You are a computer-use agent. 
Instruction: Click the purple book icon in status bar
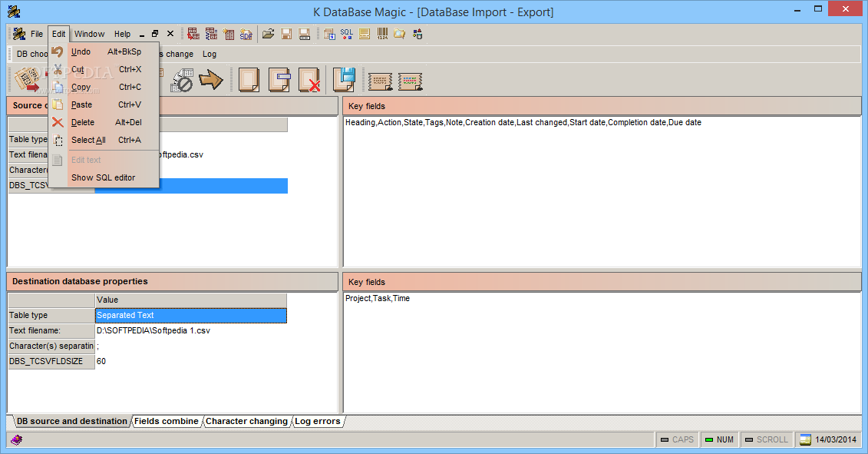point(17,439)
